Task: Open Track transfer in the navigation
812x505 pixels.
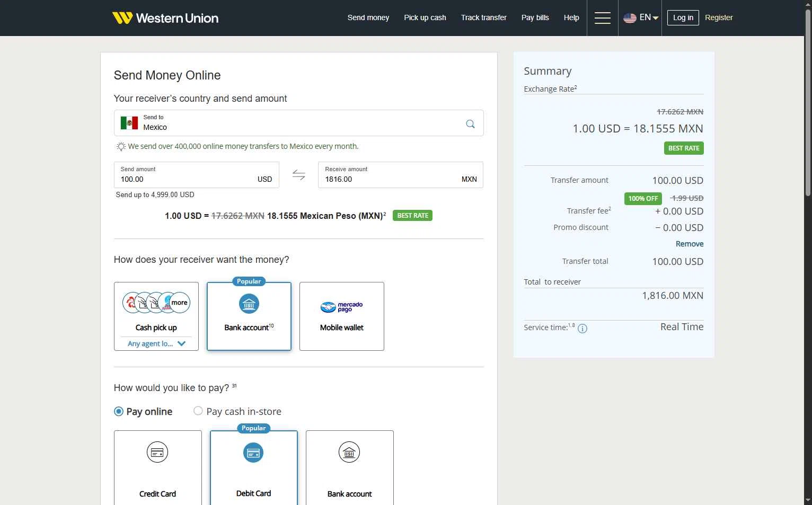Action: coord(484,17)
